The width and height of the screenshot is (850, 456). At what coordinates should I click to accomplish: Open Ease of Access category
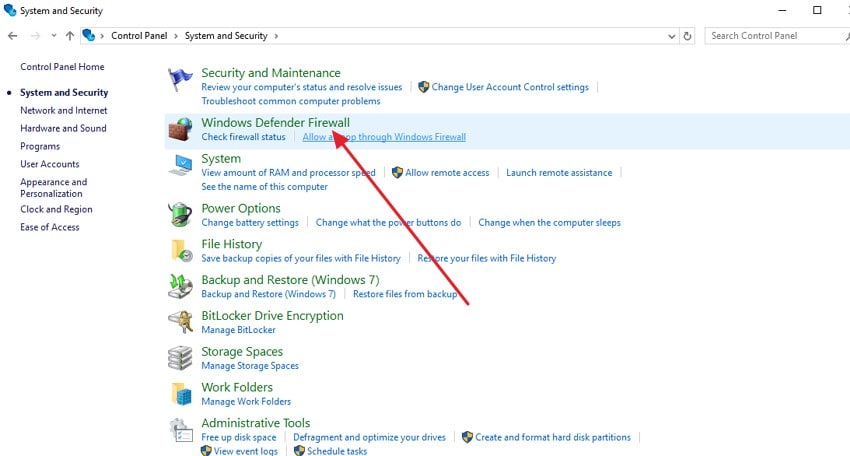pyautogui.click(x=50, y=227)
